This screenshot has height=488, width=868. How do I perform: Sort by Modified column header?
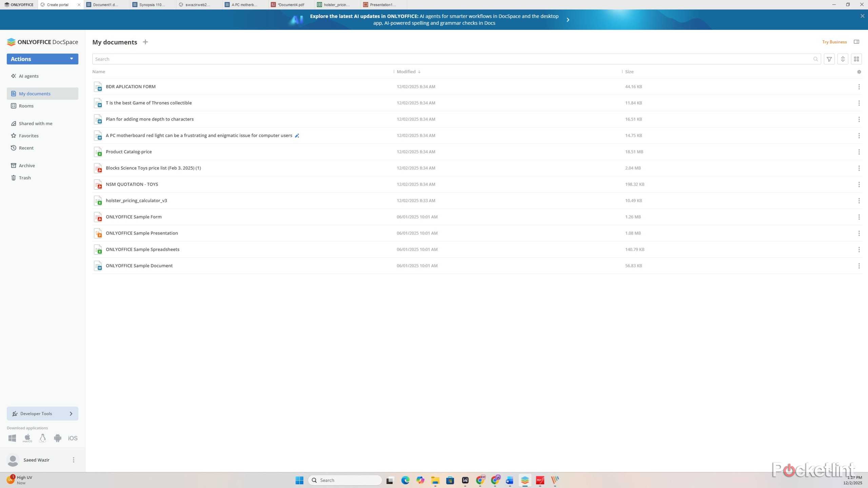pyautogui.click(x=409, y=72)
